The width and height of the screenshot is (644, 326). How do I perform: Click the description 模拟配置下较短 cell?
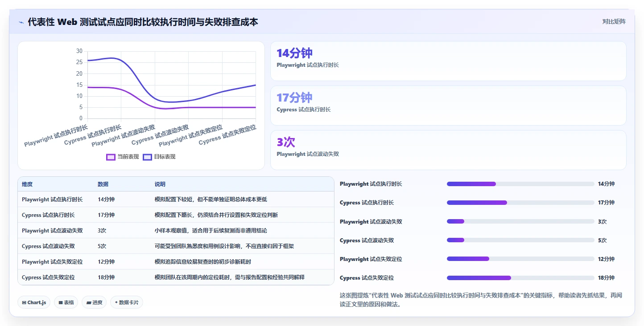211,200
